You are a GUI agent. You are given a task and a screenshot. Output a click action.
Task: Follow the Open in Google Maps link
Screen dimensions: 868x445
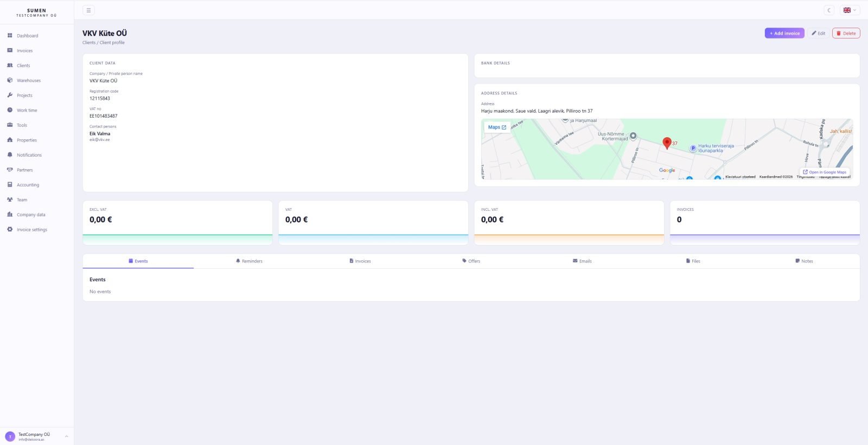pos(824,172)
